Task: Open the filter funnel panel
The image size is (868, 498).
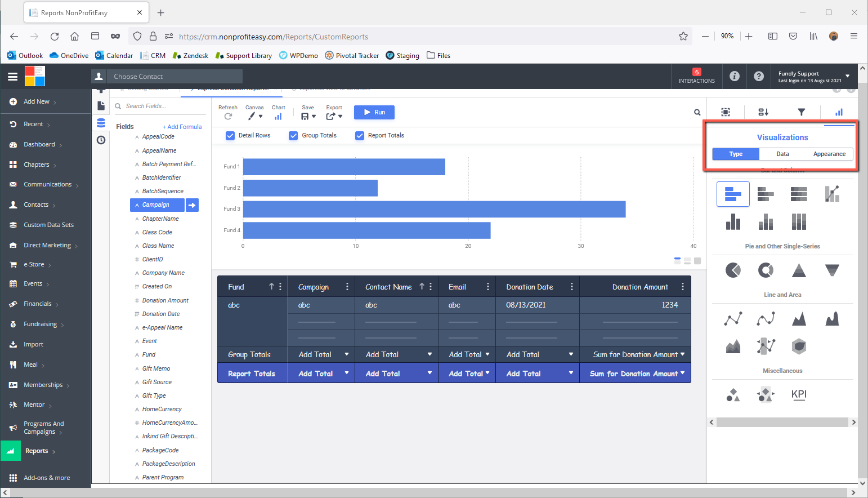Action: point(801,112)
